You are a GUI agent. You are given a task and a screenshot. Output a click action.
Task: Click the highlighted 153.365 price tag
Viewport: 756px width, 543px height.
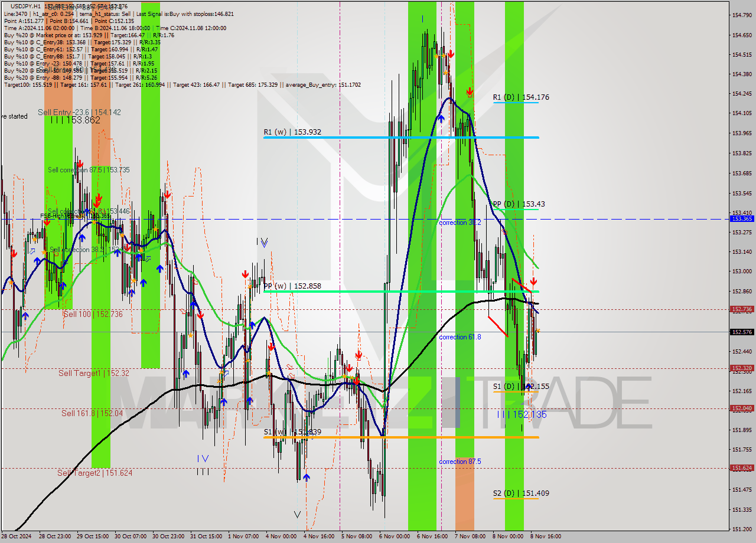pos(742,218)
